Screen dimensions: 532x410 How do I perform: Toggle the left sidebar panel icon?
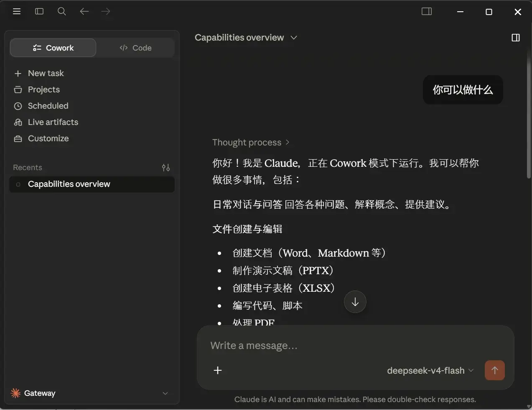(39, 11)
